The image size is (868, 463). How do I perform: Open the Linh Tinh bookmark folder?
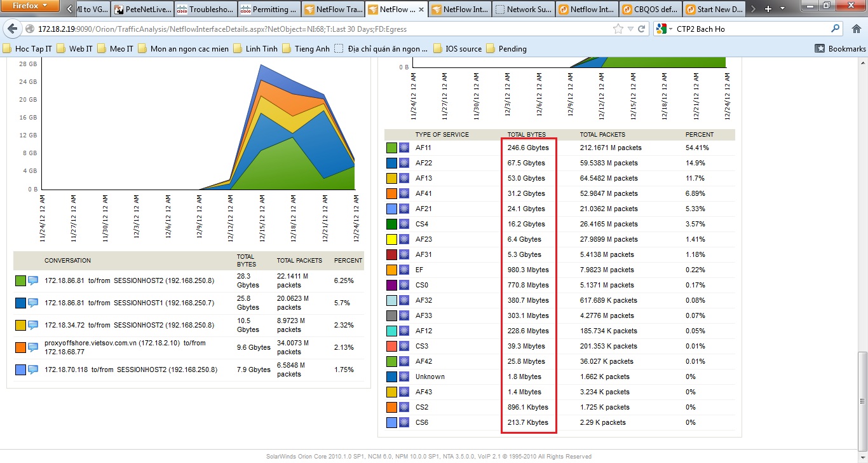[255, 48]
